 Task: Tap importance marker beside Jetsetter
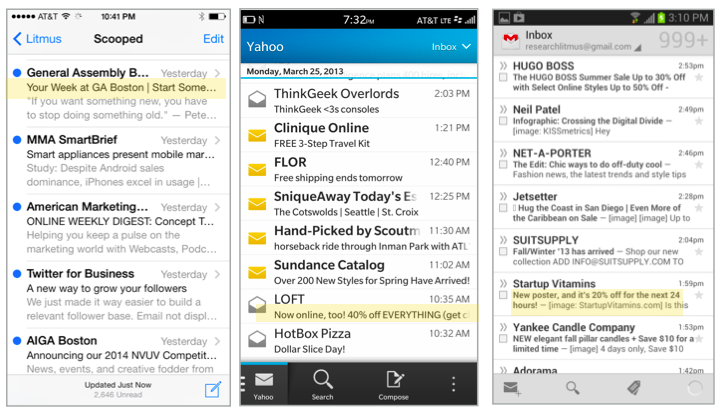[x=504, y=196]
